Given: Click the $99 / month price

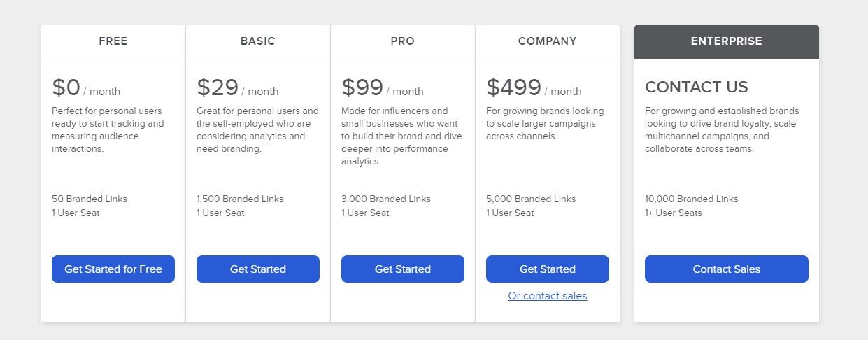Looking at the screenshot, I should (x=383, y=88).
